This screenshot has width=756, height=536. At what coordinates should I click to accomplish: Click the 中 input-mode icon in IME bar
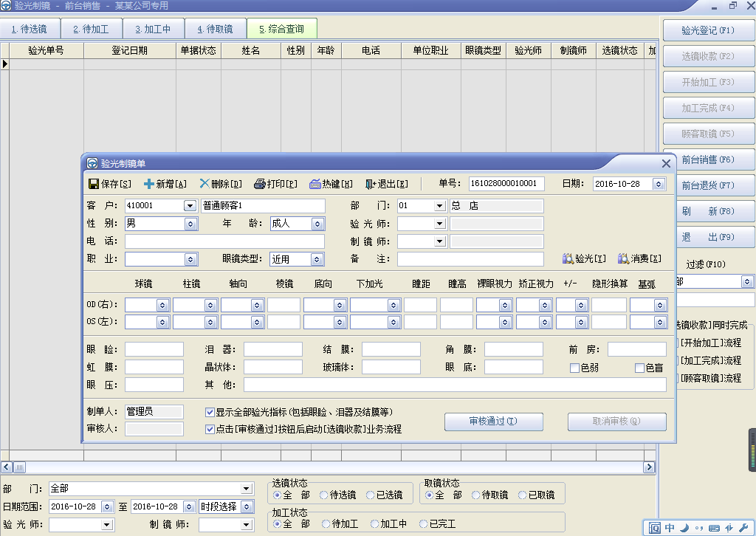(670, 528)
